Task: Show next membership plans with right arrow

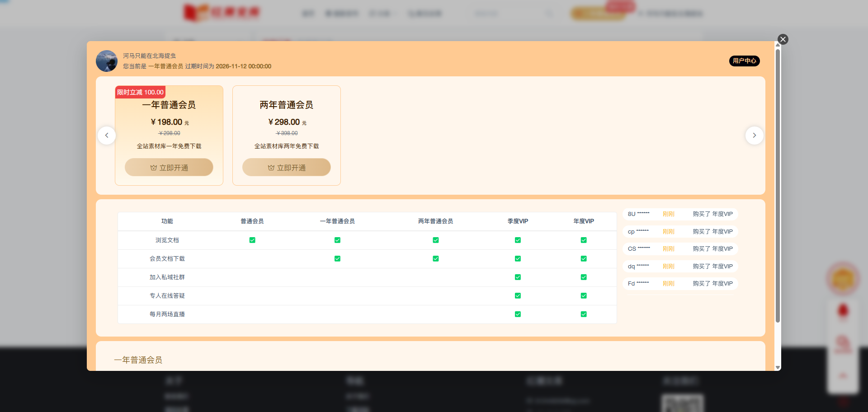Action: click(x=754, y=136)
